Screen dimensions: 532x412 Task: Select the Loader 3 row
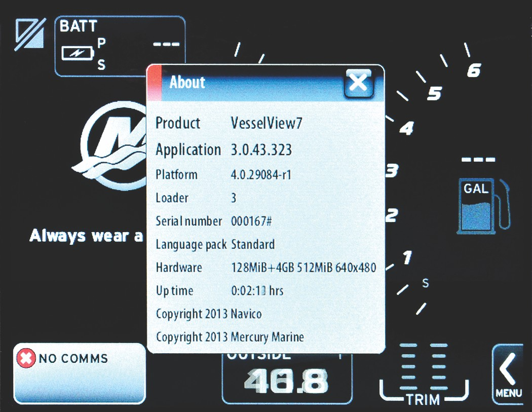tap(196, 198)
